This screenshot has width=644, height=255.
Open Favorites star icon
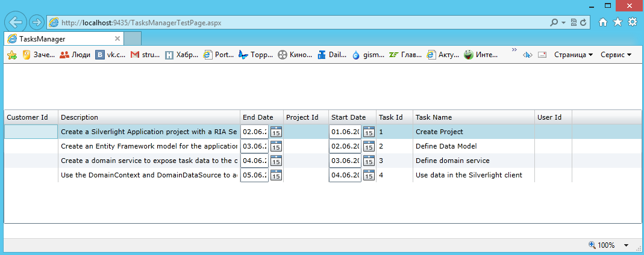click(x=617, y=22)
